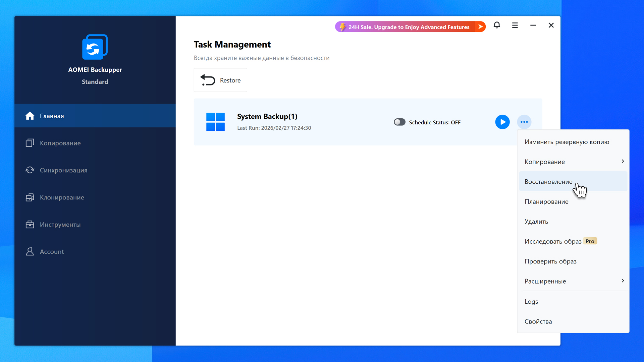Select Удалить to delete the task
Image resolution: width=644 pixels, height=362 pixels.
tap(536, 222)
